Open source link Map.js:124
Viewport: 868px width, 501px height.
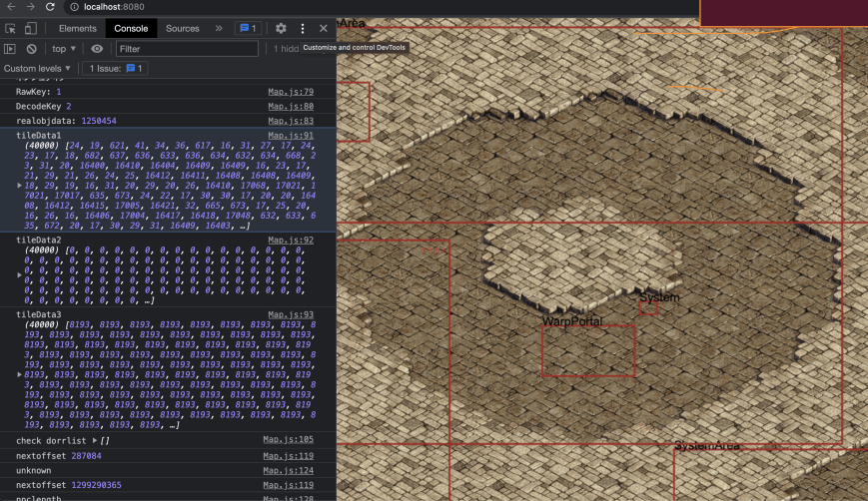[288, 471]
